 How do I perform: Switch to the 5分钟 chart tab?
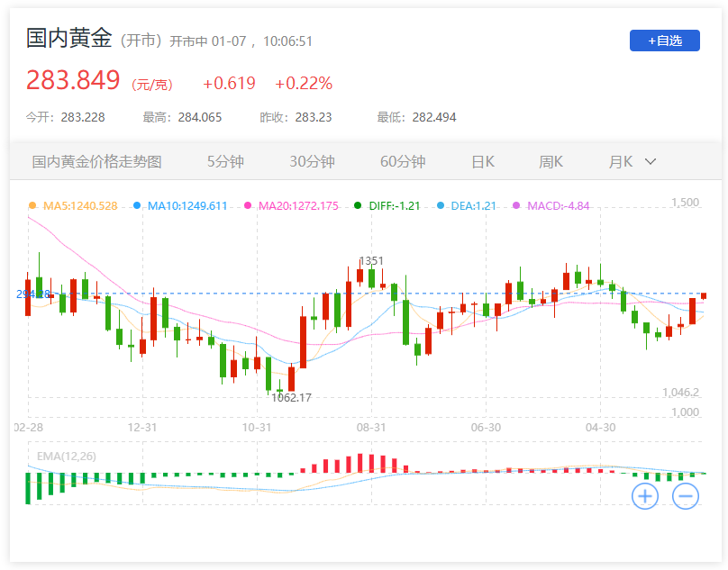tap(225, 162)
